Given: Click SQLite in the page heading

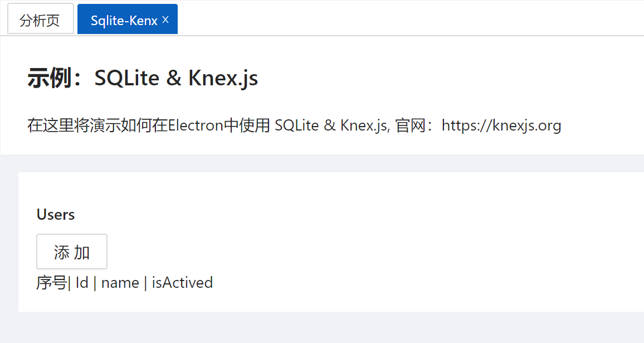Looking at the screenshot, I should (127, 79).
